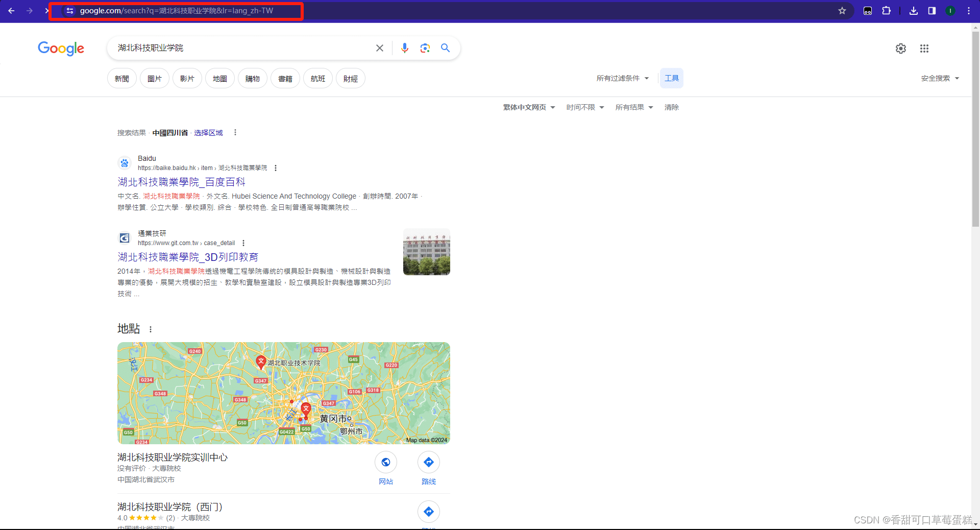980x530 pixels.
Task: Open the profile avatar in toolbar
Action: click(950, 11)
